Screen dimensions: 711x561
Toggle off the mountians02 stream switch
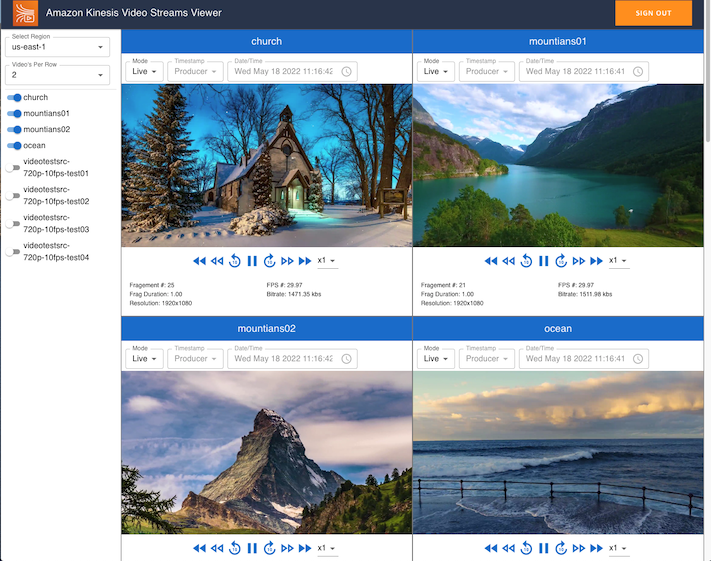coord(14,130)
